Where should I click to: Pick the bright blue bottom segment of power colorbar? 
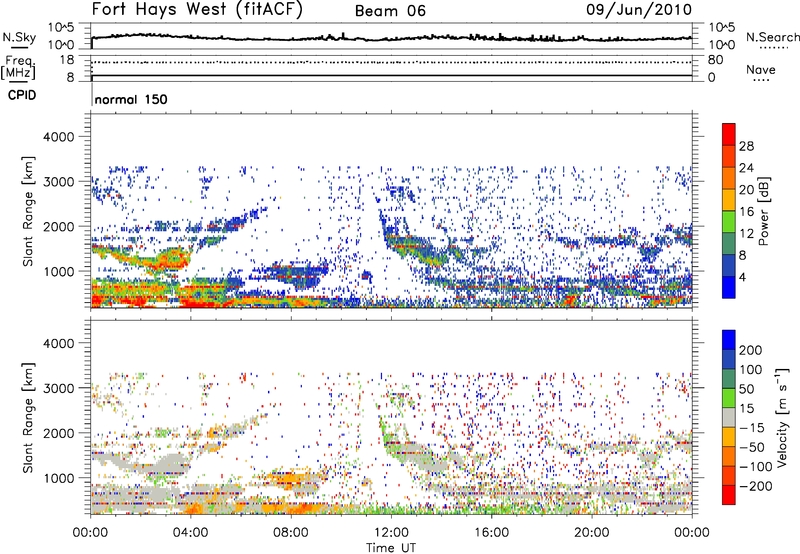[729, 287]
